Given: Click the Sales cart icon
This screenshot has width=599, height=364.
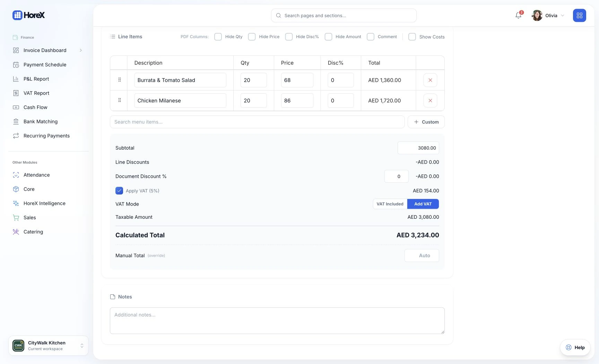Looking at the screenshot, I should pos(16,217).
